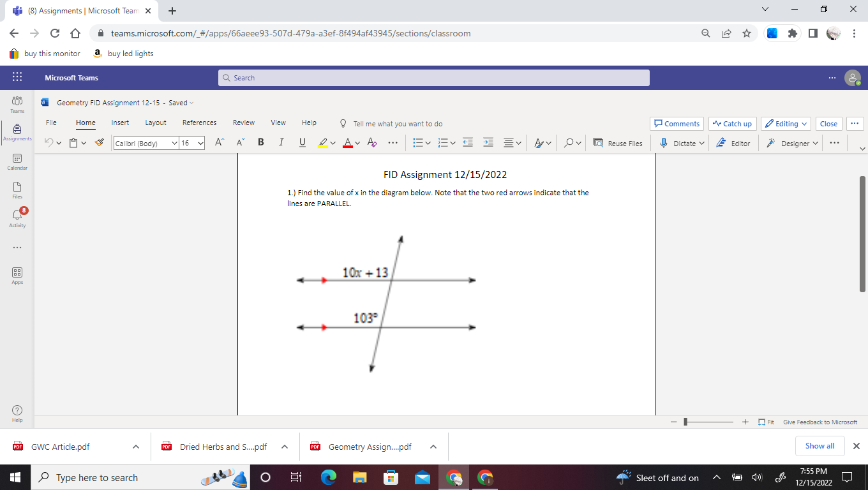Open the Help tab
Image resolution: width=868 pixels, height=490 pixels.
pos(309,122)
